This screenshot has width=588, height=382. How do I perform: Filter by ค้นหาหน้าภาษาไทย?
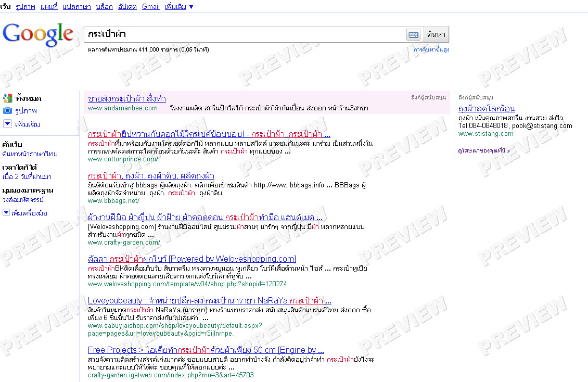(x=30, y=154)
